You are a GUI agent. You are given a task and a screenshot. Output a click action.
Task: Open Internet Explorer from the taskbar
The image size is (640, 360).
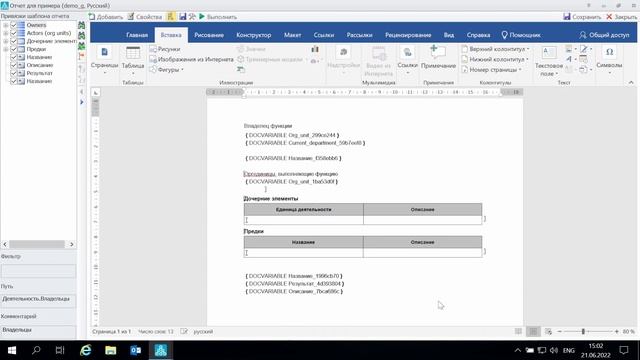(85, 350)
